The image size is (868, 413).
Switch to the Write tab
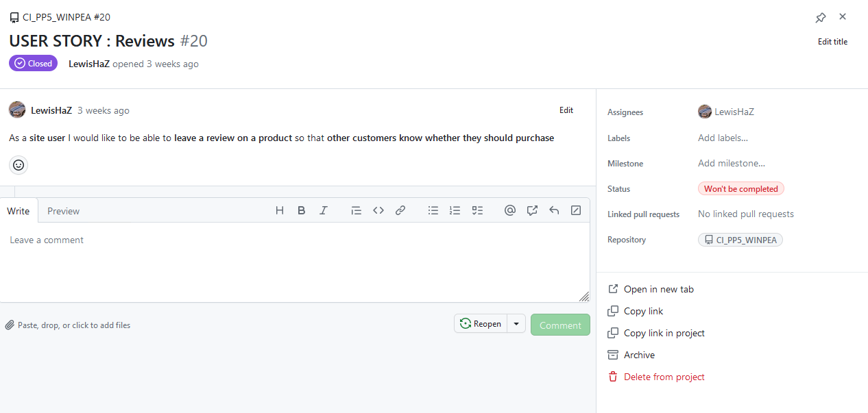19,211
